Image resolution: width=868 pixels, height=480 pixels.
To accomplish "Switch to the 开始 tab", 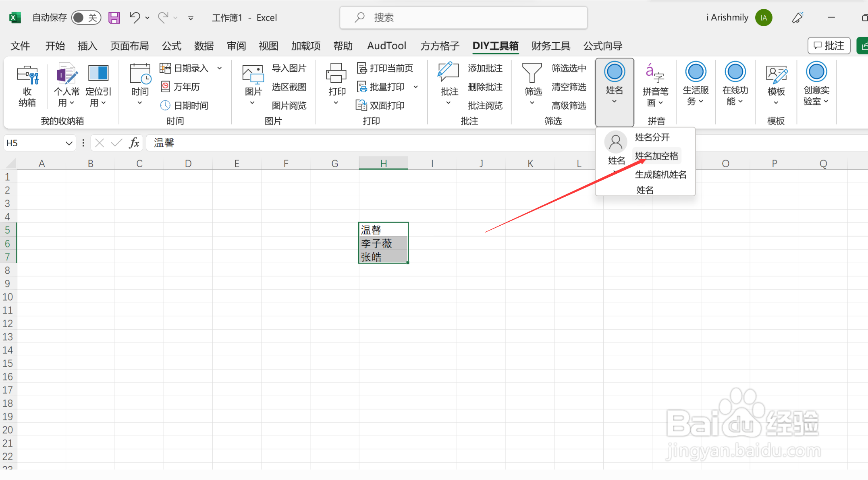I will pyautogui.click(x=55, y=46).
